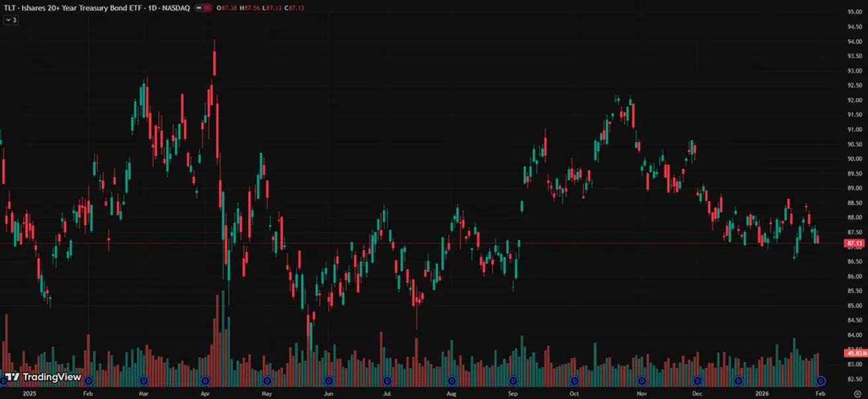The height and width of the screenshot is (399, 868).
Task: Click the dividend marker below May
Action: pos(267,380)
